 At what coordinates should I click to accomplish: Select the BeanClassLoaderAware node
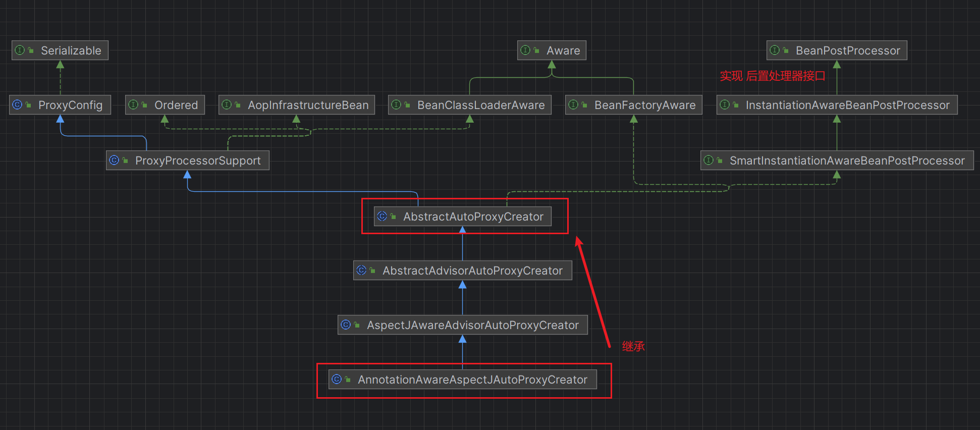pos(470,105)
